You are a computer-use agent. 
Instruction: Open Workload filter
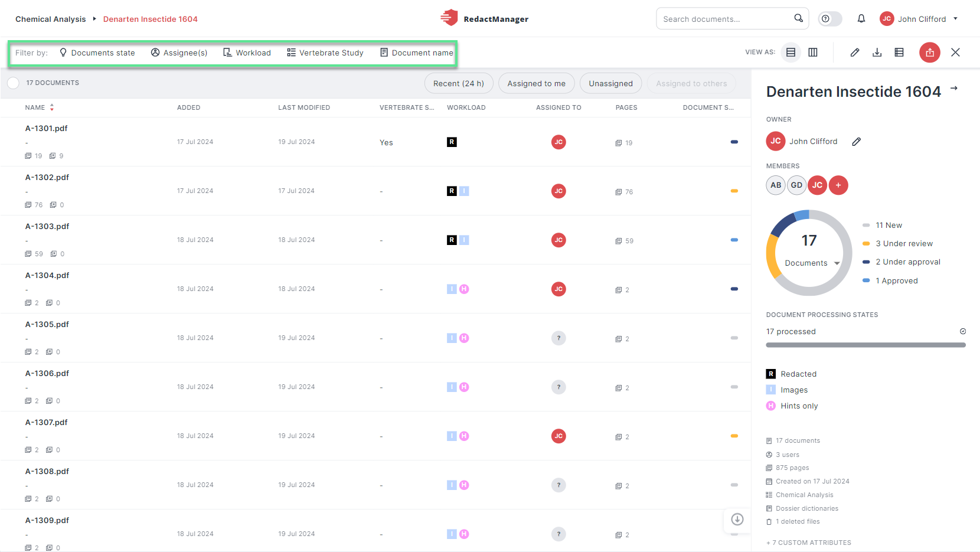247,53
